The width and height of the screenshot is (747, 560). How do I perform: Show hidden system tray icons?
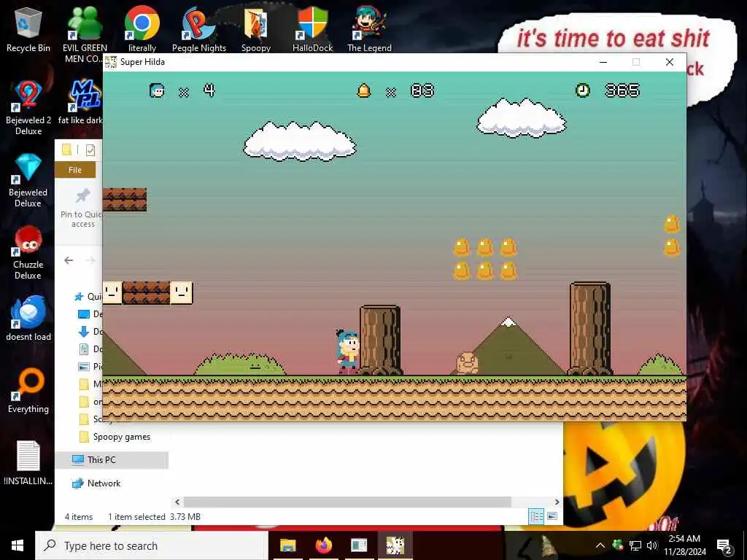600,545
